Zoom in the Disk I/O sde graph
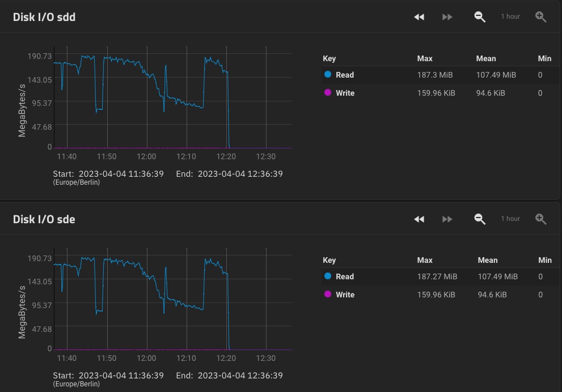 pyautogui.click(x=540, y=219)
